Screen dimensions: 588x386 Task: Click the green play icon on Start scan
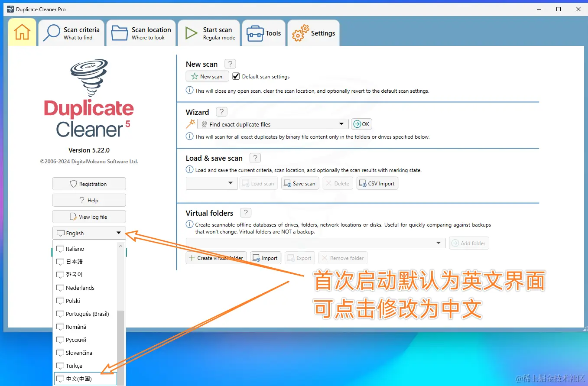(191, 33)
